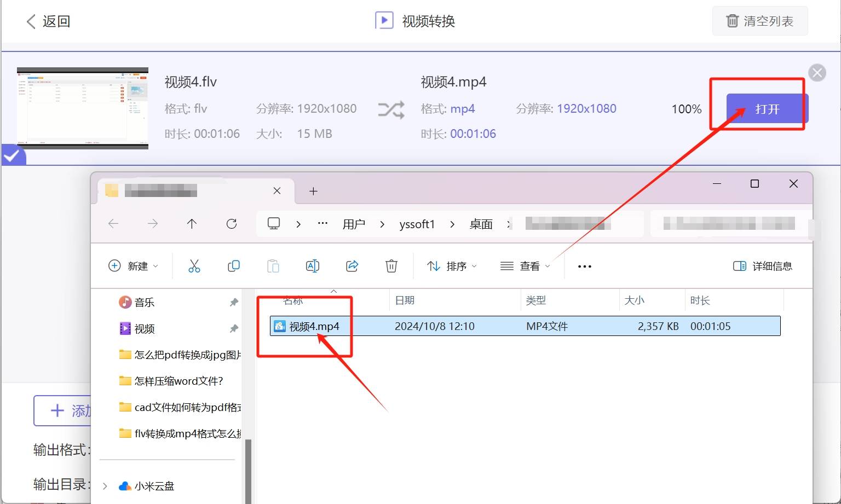Open flv转换成mp4格式 folder in sidebar
This screenshot has height=504, width=841.
(180, 433)
